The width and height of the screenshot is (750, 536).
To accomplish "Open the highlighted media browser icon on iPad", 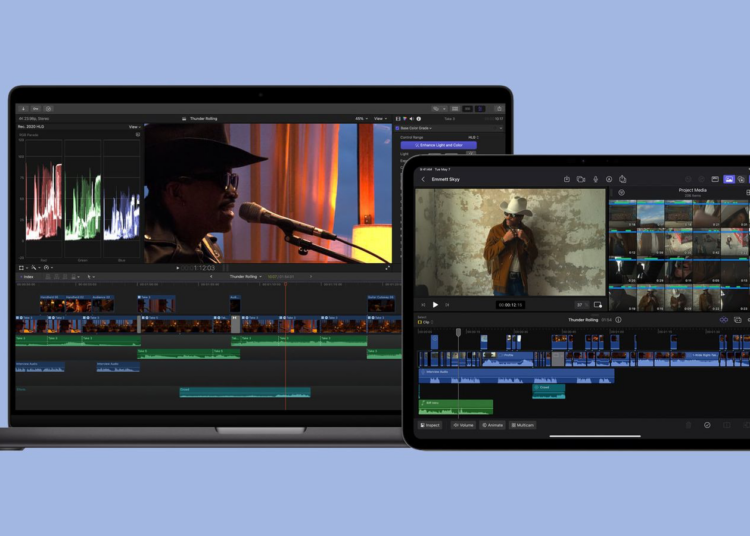I will (728, 179).
